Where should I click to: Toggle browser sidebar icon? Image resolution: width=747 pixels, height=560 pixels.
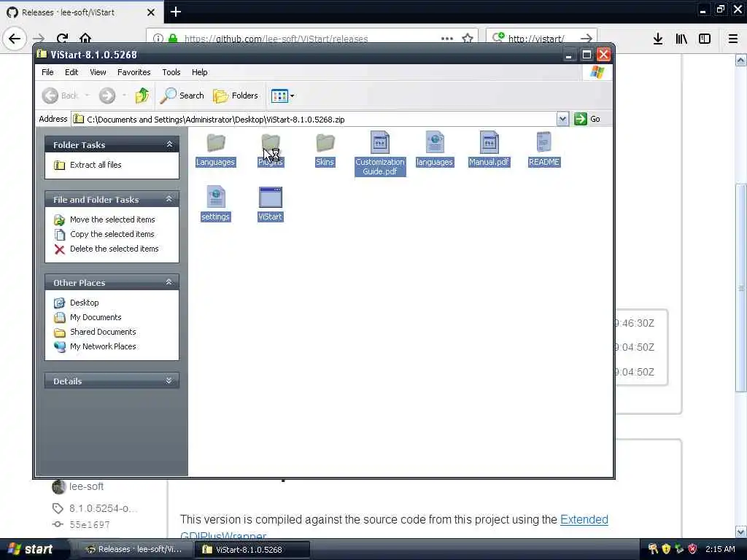pos(705,39)
